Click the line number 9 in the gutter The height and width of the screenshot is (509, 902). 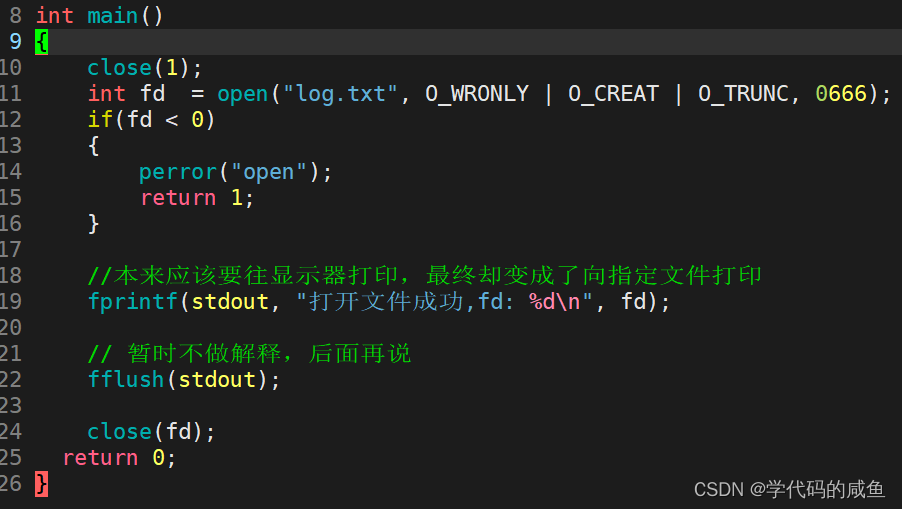(x=16, y=41)
